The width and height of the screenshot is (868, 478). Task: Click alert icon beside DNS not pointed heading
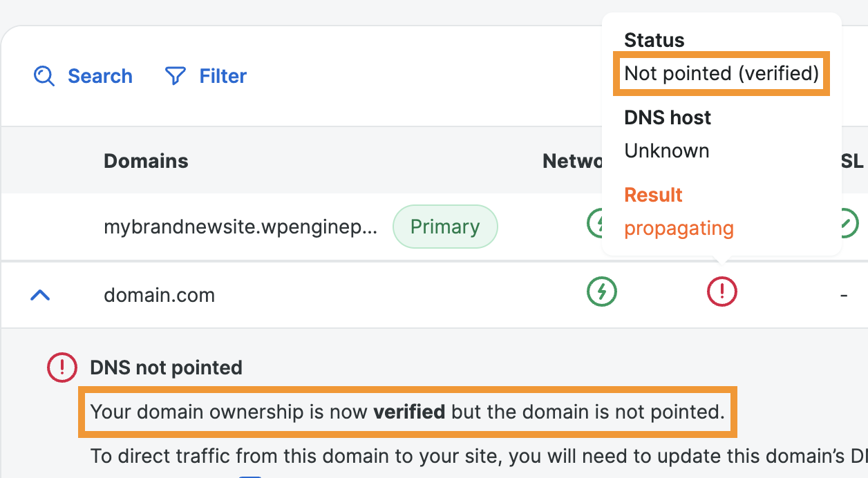62,367
